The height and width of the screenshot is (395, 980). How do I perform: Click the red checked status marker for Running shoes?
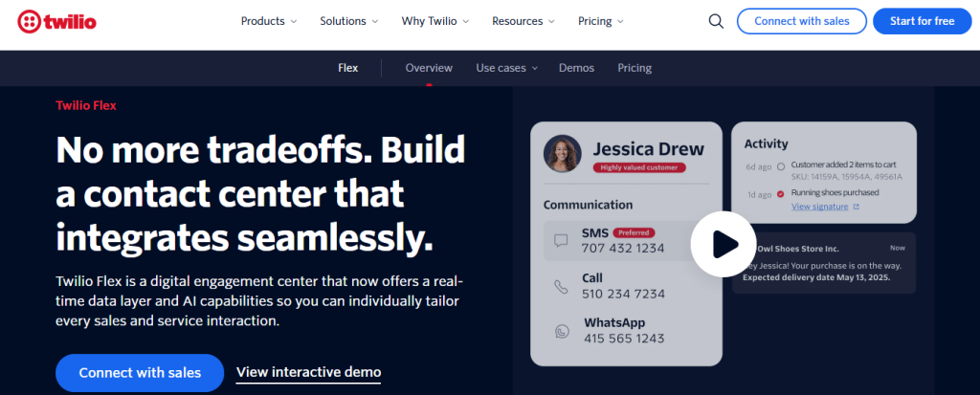pyautogui.click(x=781, y=194)
